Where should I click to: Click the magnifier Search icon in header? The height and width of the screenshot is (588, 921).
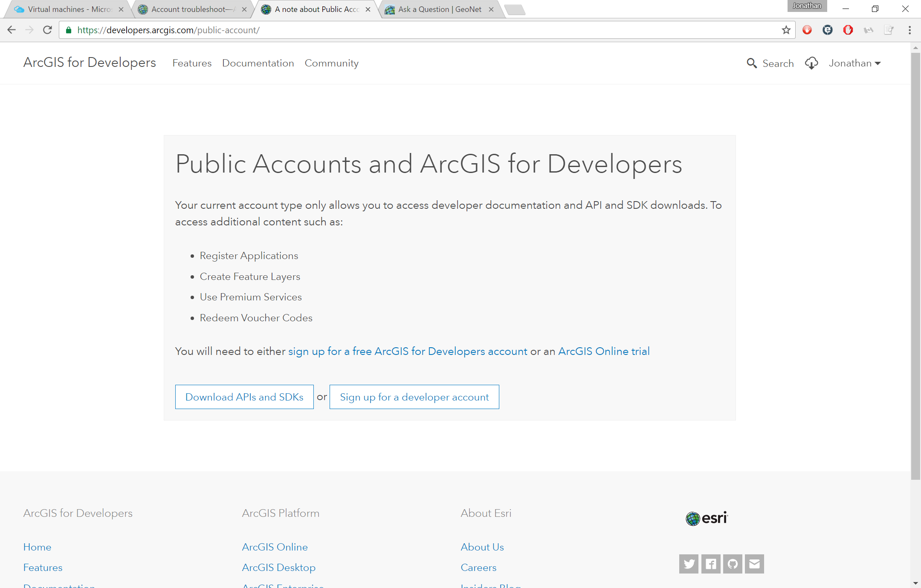[752, 63]
